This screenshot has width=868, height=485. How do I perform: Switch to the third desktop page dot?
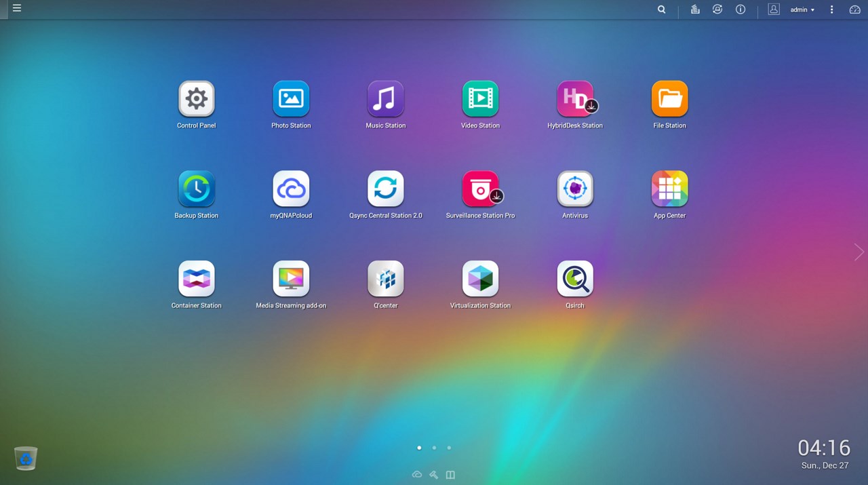tap(449, 448)
